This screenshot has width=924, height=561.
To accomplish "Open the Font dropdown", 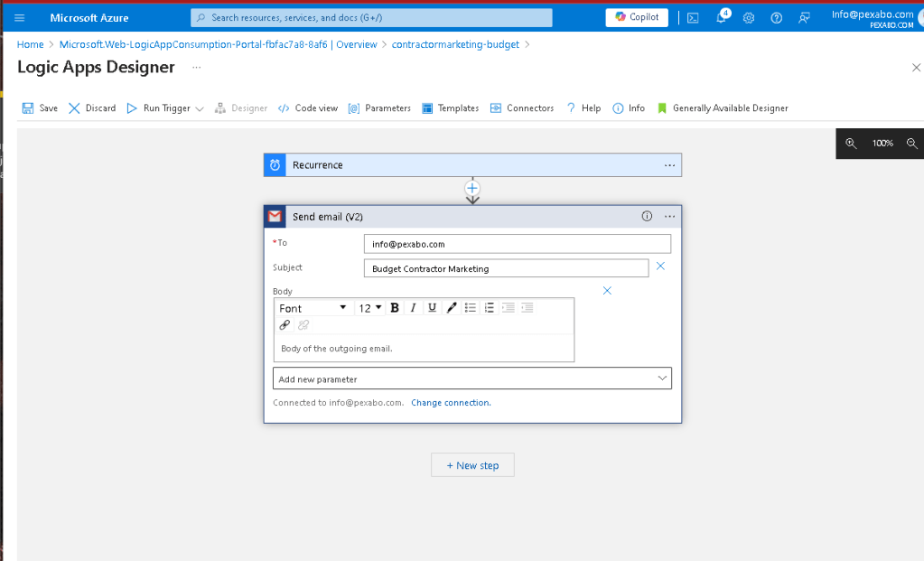I will (313, 308).
